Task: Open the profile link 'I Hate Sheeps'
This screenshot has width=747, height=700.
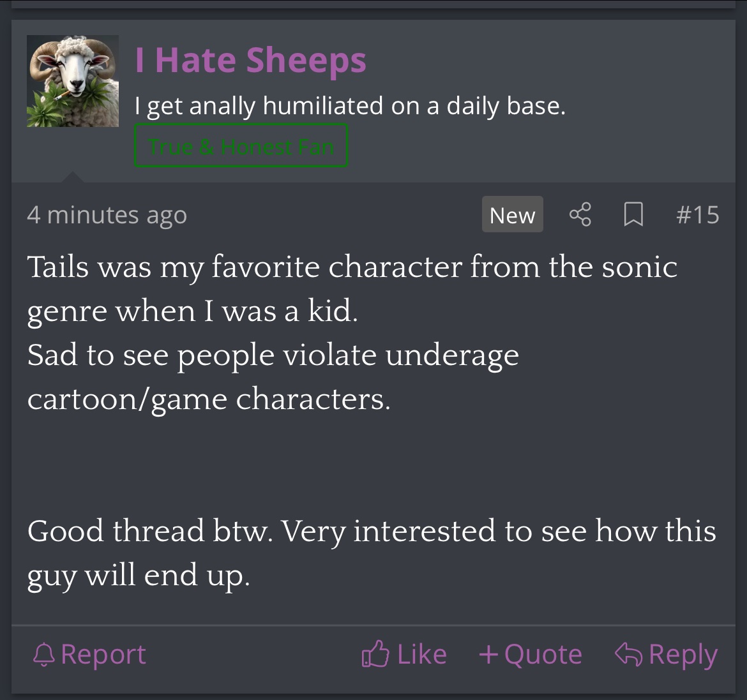Action: [251, 60]
